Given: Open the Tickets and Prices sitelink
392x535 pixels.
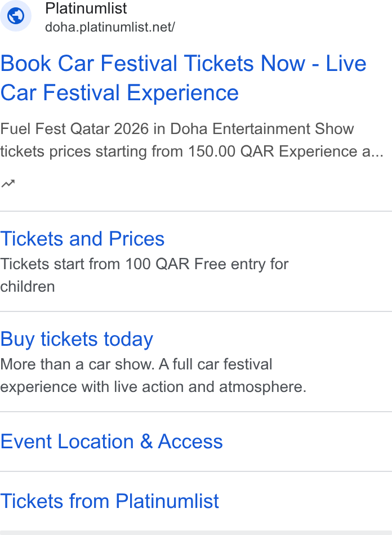Looking at the screenshot, I should pos(82,239).
